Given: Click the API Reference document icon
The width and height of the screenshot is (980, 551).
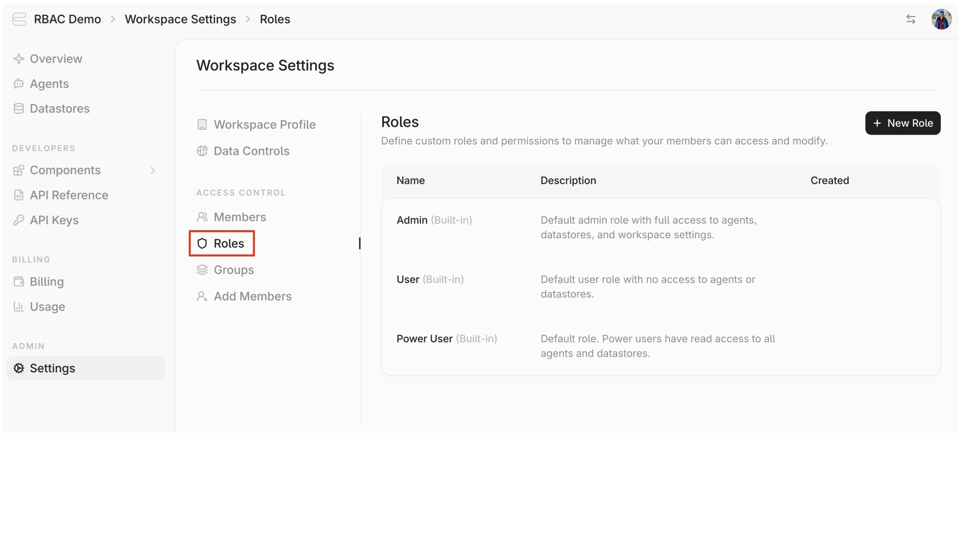Looking at the screenshot, I should (x=19, y=195).
